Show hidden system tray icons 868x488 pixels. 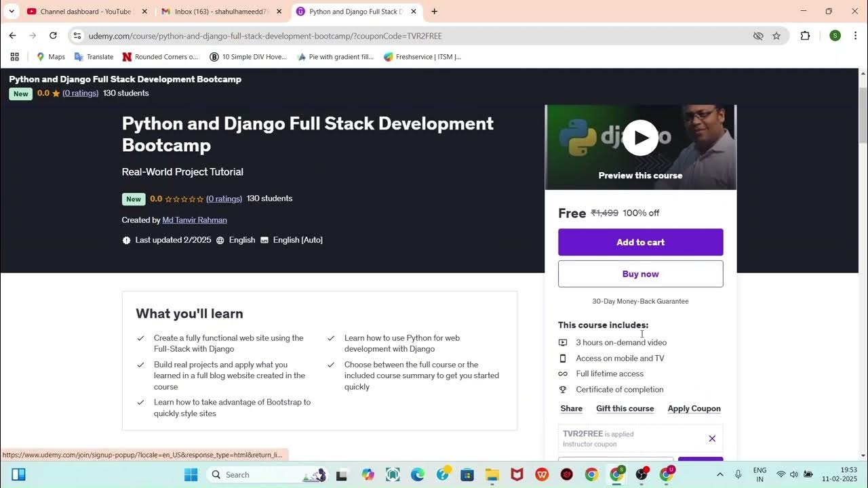click(x=719, y=474)
